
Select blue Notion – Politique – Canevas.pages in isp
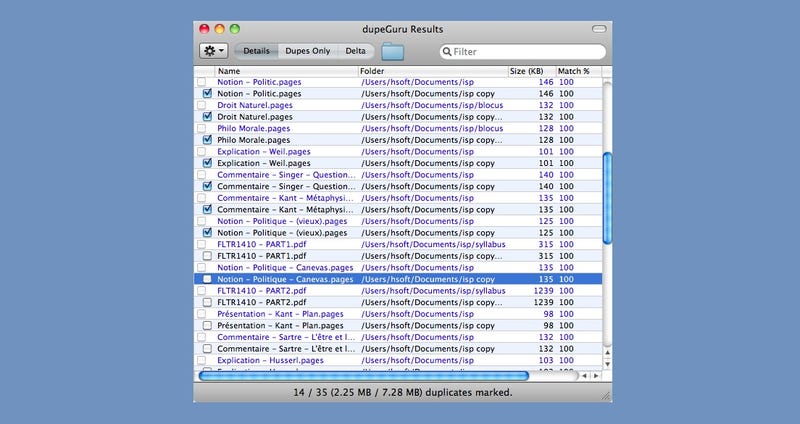(x=398, y=268)
